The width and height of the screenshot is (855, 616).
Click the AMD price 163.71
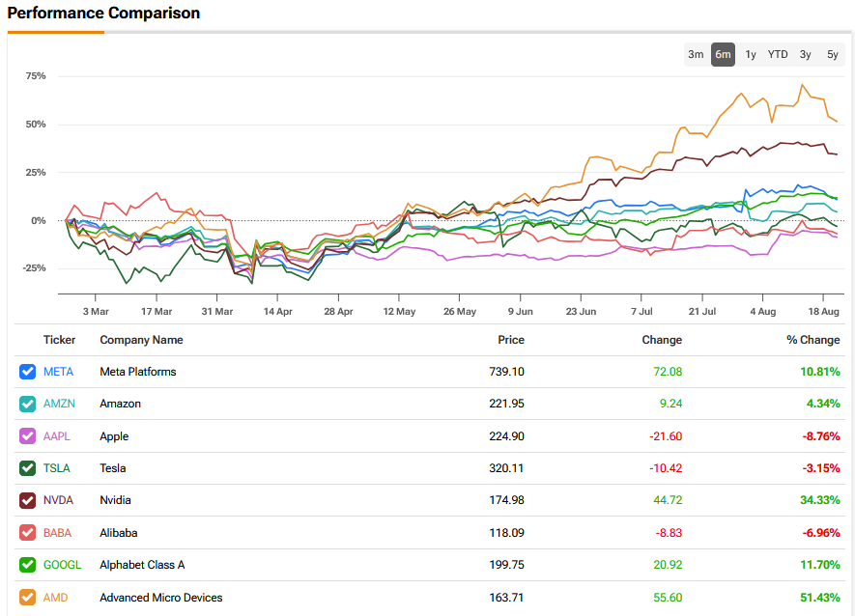506,598
